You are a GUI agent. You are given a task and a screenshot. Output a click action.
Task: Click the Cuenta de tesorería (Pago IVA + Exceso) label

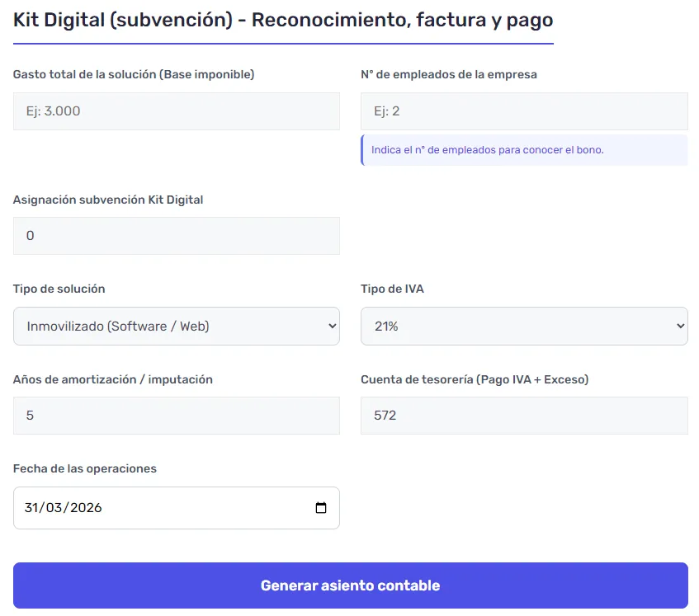[x=474, y=379]
